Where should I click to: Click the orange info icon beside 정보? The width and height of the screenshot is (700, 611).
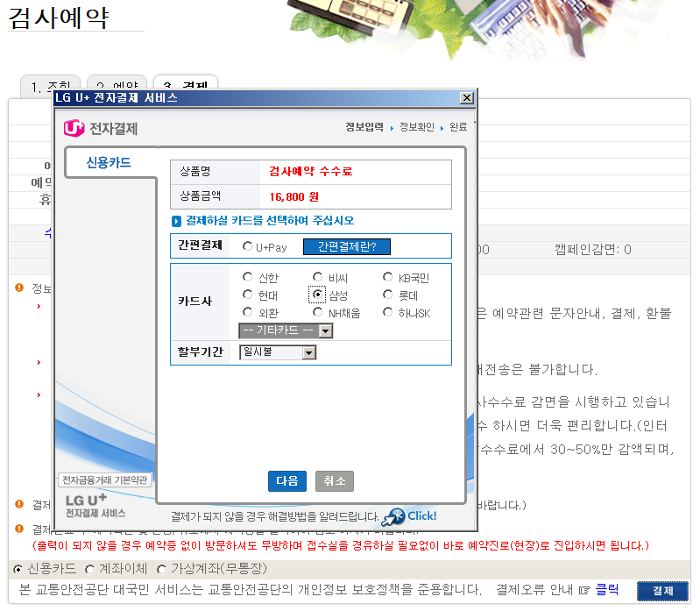tap(19, 288)
